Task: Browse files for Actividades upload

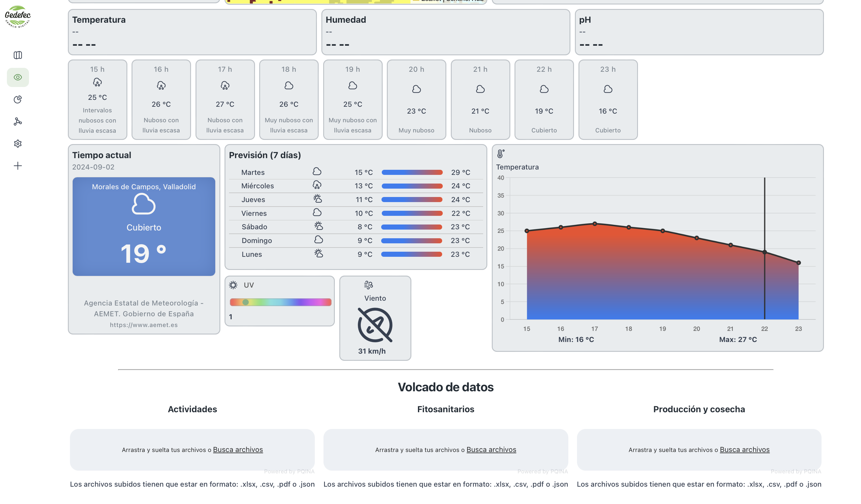Action: click(x=238, y=450)
